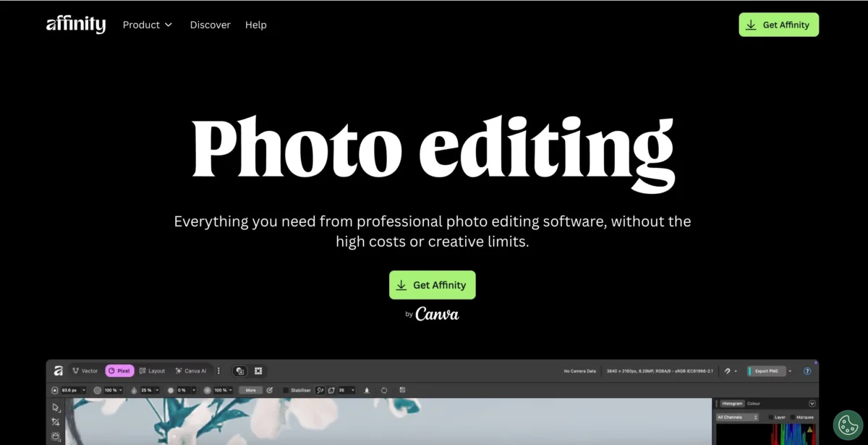The height and width of the screenshot is (445, 868).
Task: Click the grid icon at toolbar end
Action: point(402,389)
